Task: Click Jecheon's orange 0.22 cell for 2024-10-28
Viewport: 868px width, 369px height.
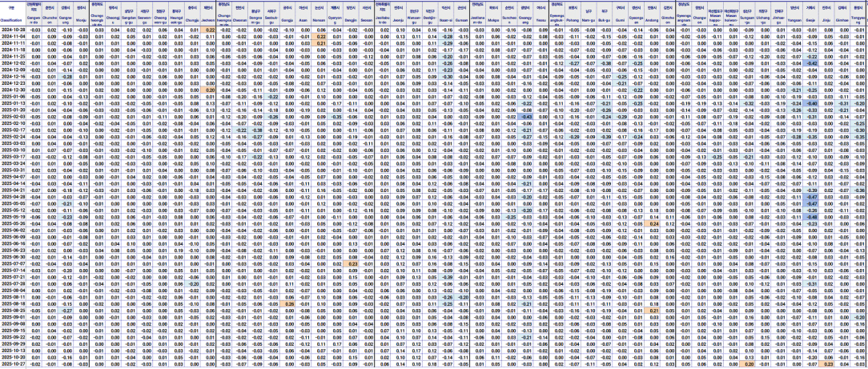Action: pos(209,29)
